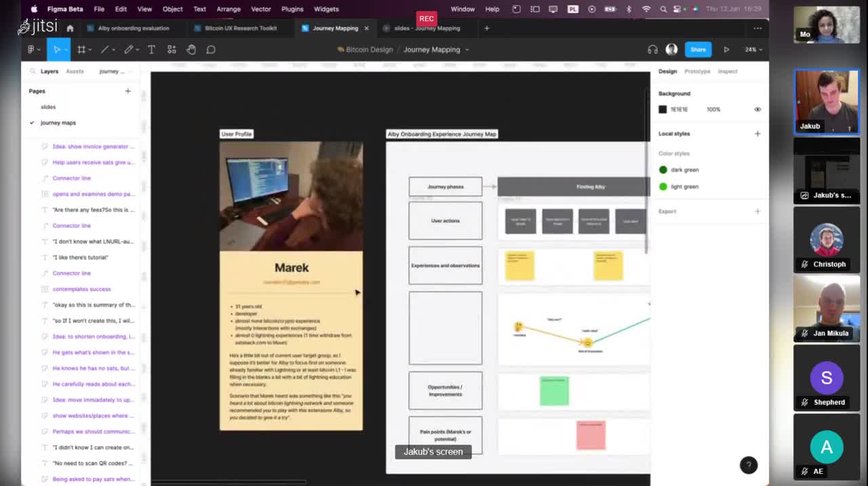Open the Journey Mapping file name dropdown
868x486 pixels.
pyautogui.click(x=467, y=50)
